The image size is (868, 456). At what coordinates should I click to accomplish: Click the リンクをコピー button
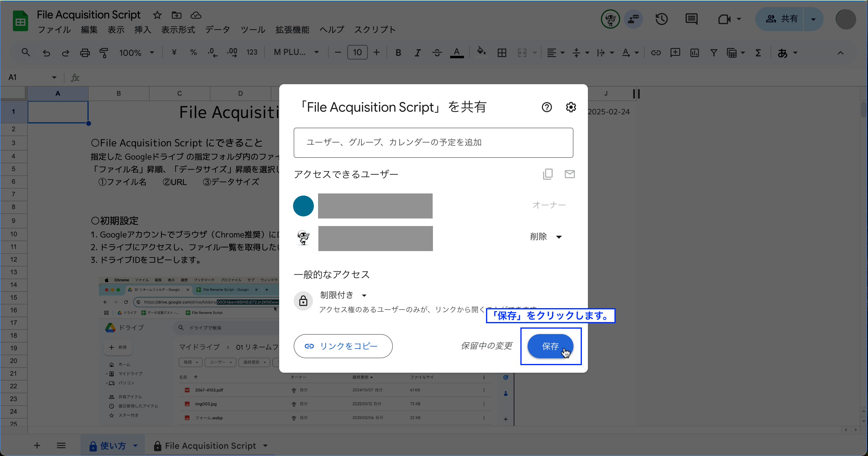(343, 346)
